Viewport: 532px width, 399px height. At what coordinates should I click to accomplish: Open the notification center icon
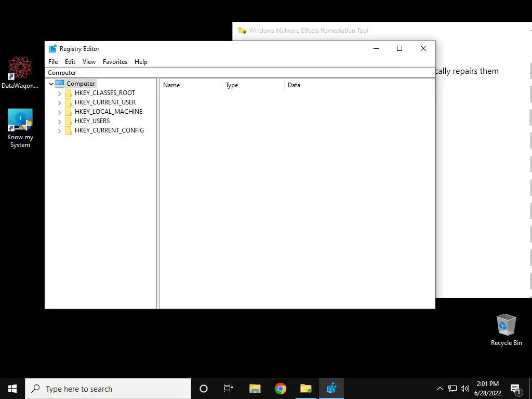pyautogui.click(x=515, y=389)
